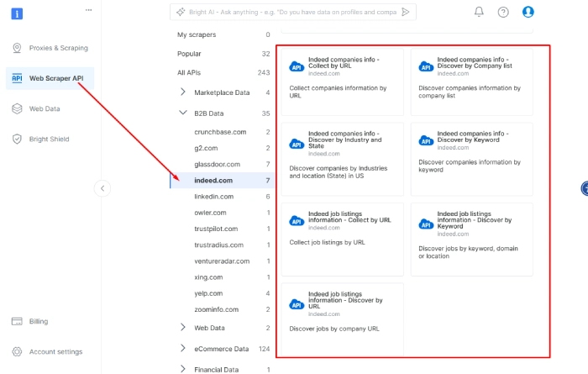Open the user profile avatar
This screenshot has height=374, width=588.
pyautogui.click(x=528, y=12)
